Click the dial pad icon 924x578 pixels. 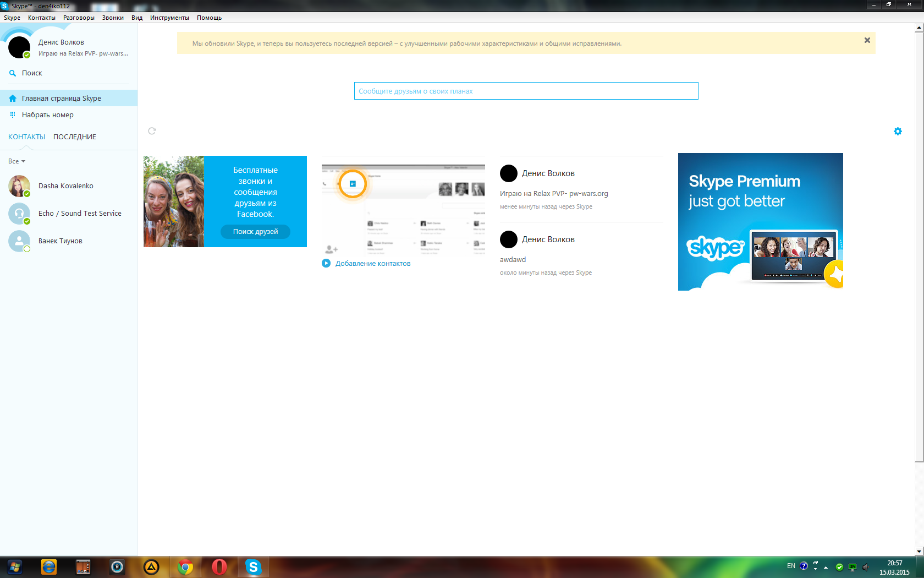coord(13,115)
